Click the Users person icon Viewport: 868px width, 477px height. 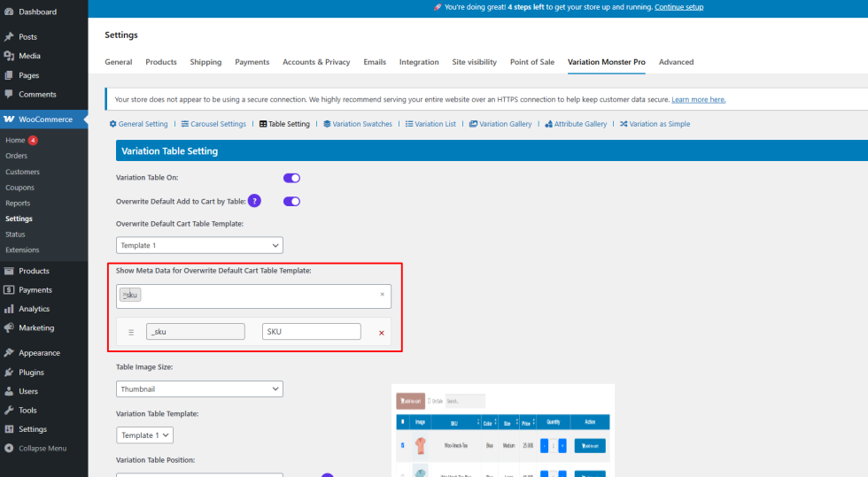9,391
